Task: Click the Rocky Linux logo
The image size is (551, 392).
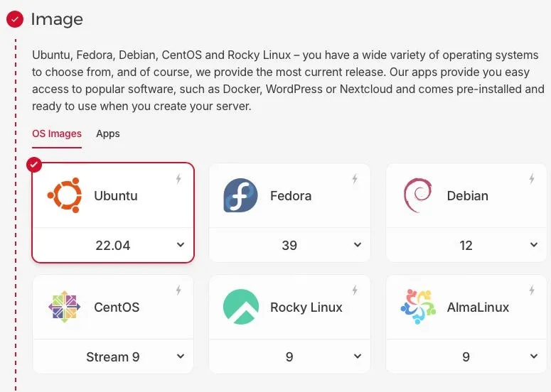Action: pos(240,307)
